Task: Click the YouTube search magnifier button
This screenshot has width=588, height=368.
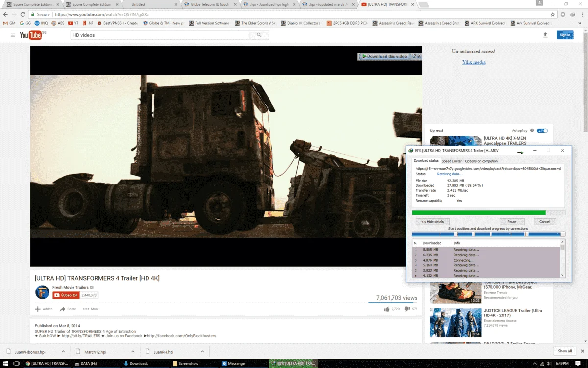Action: click(259, 35)
